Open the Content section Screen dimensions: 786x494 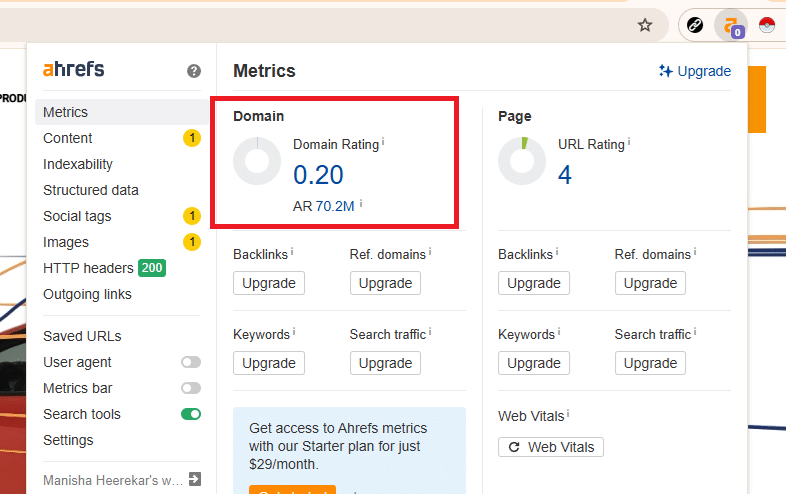68,138
